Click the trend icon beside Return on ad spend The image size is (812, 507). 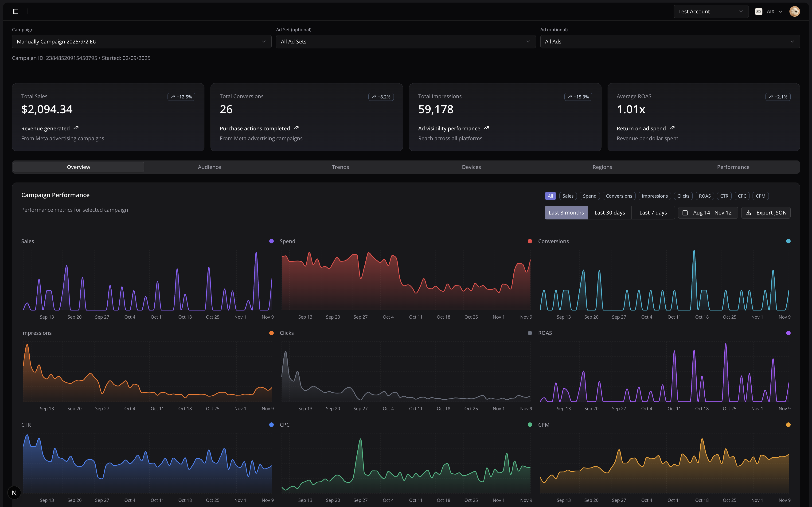point(672,128)
